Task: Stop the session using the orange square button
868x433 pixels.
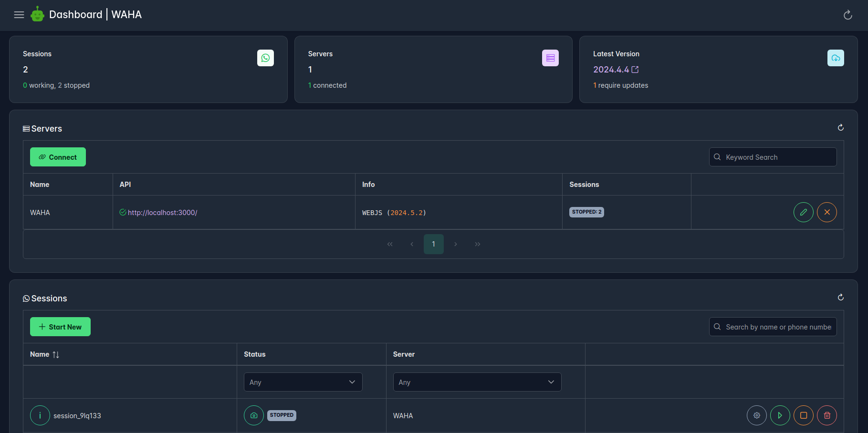Action: click(x=804, y=415)
